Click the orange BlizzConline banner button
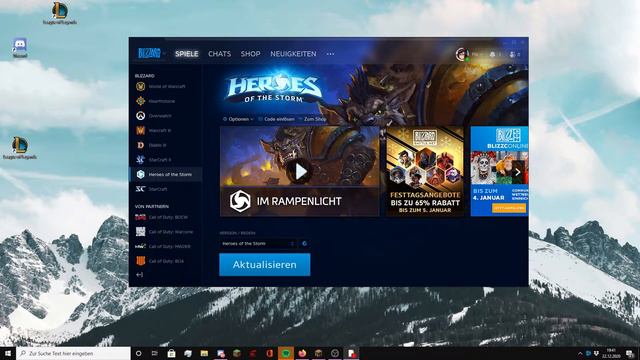This screenshot has width=640, height=360. tap(509, 208)
